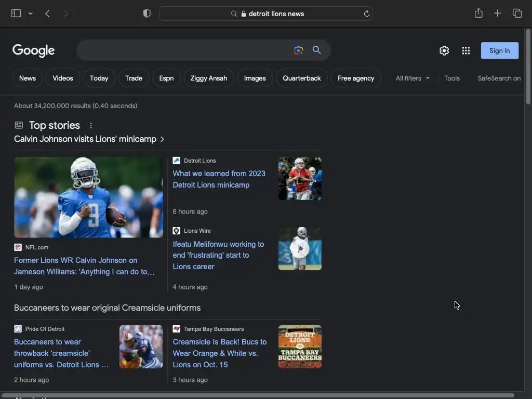Screen dimensions: 532x399
Task: Click the '2 hours ago' timestamp
Action: coord(32,380)
